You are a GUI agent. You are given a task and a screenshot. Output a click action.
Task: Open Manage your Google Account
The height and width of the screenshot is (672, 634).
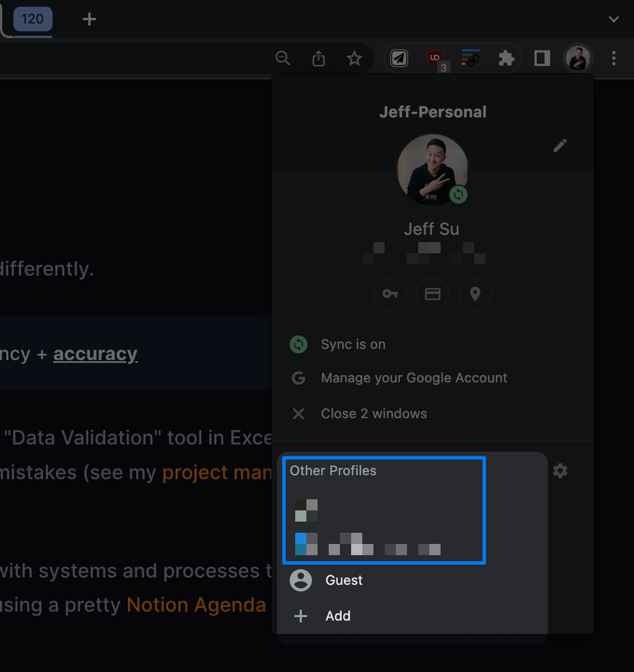click(433, 378)
